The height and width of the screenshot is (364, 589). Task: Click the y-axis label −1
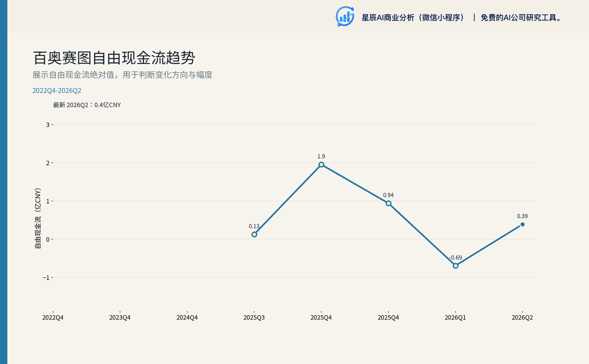coord(46,278)
